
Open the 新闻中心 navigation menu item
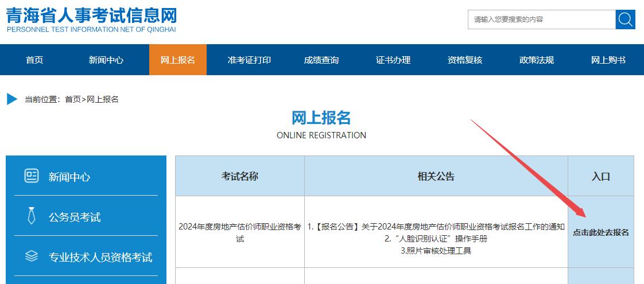[x=106, y=60]
